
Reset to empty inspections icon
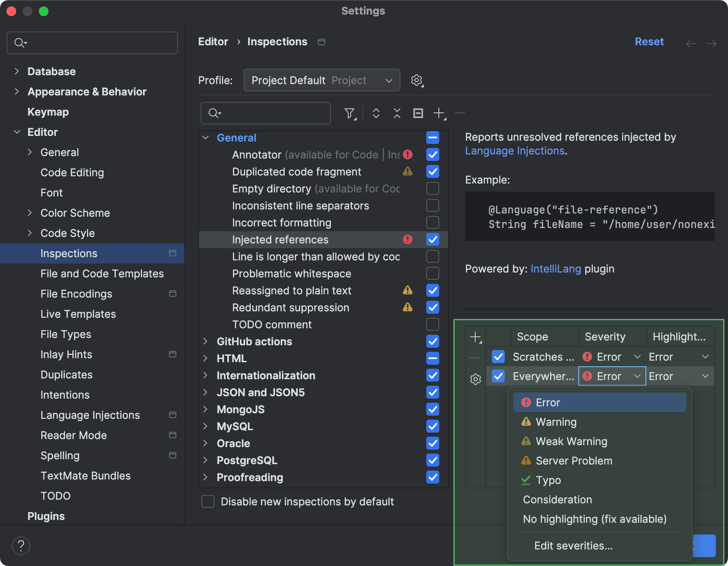click(x=418, y=113)
